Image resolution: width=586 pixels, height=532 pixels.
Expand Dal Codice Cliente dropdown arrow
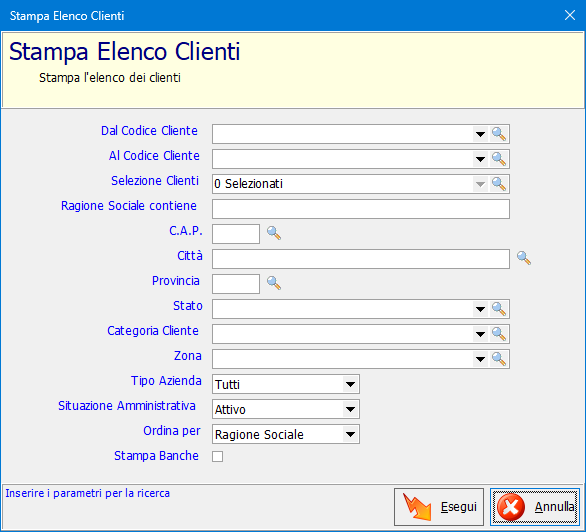pos(480,134)
